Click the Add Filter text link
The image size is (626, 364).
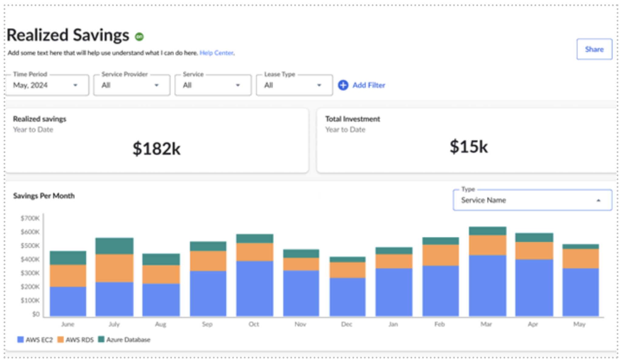[x=369, y=85]
